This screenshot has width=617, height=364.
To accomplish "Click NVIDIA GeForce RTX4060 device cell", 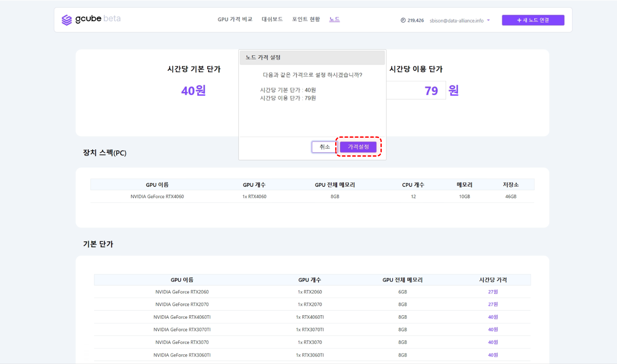I will (157, 196).
